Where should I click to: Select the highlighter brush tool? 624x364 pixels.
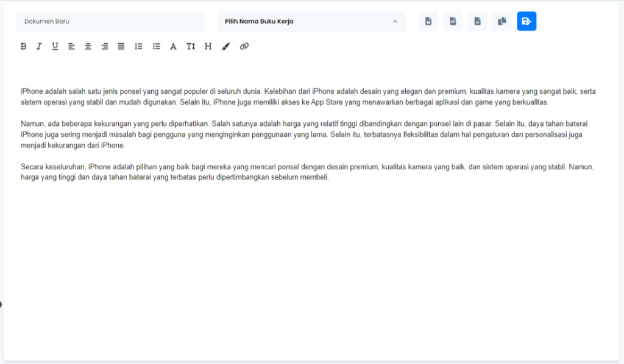click(x=225, y=46)
